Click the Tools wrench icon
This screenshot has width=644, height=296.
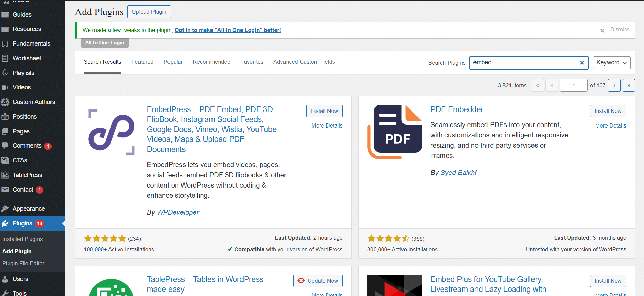[5, 293]
